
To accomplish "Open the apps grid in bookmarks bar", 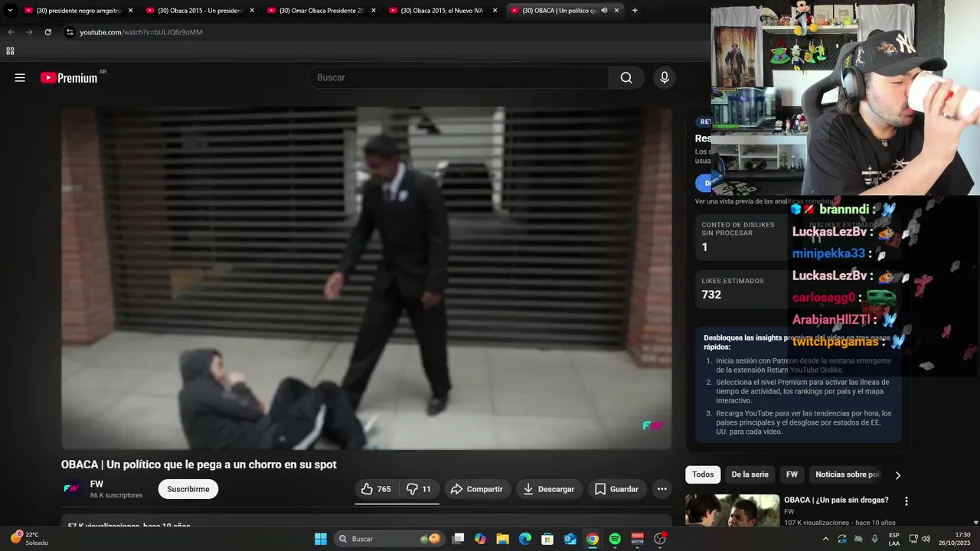I will pyautogui.click(x=10, y=51).
